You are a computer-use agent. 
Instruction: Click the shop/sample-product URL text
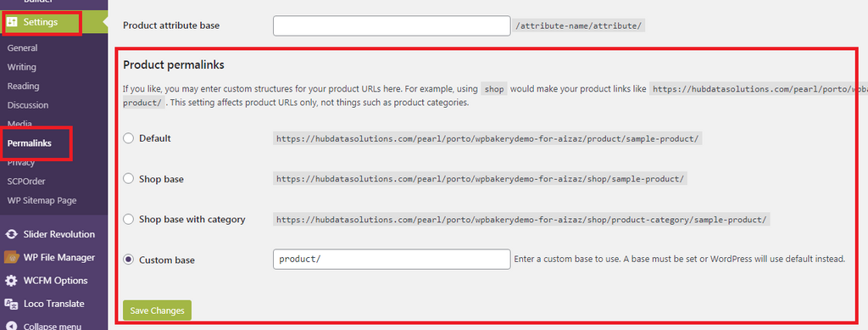[x=480, y=179]
